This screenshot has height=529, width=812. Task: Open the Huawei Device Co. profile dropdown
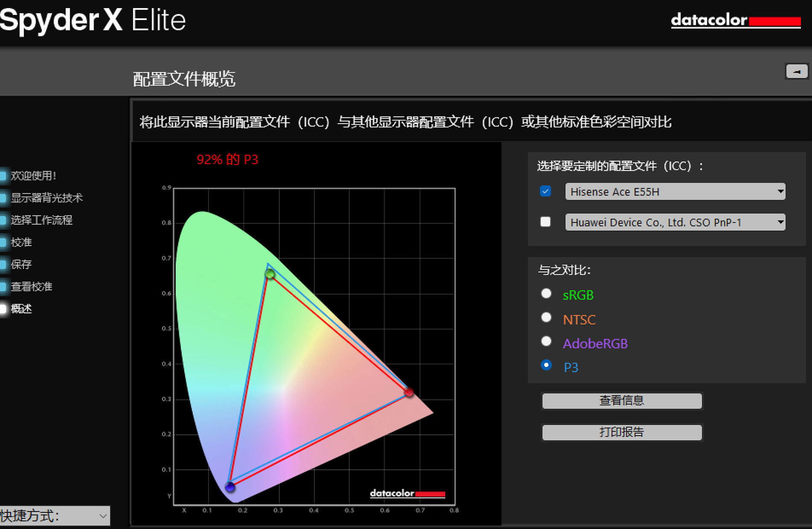click(675, 222)
